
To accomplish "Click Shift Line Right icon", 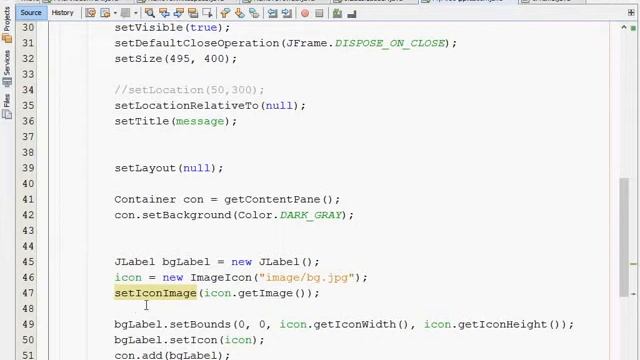I will [287, 13].
